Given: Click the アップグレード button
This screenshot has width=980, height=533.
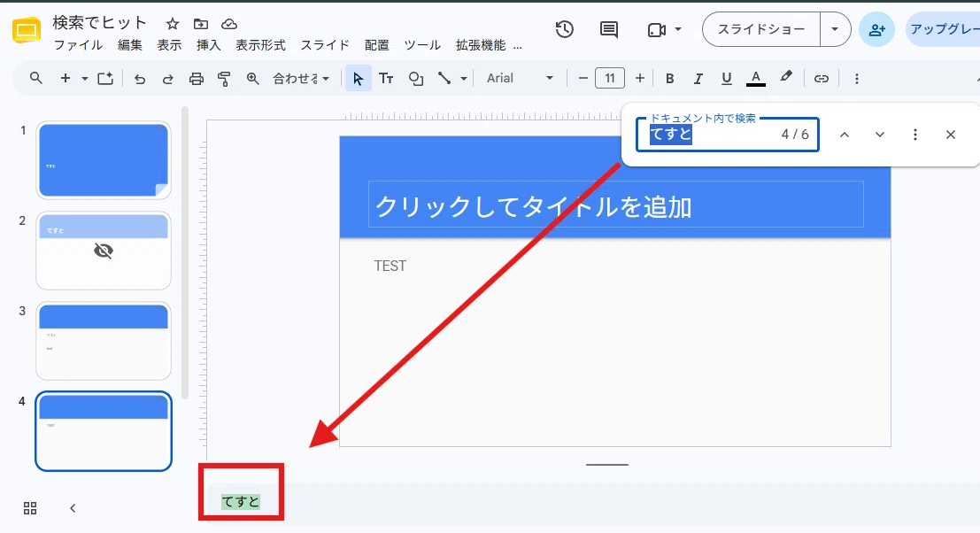Looking at the screenshot, I should [x=944, y=29].
